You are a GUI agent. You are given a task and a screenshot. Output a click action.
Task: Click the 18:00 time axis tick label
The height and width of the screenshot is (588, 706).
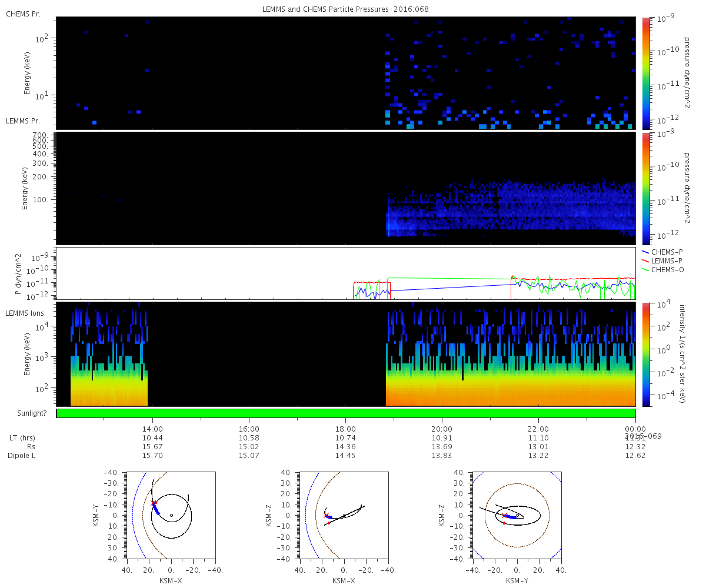(345, 429)
